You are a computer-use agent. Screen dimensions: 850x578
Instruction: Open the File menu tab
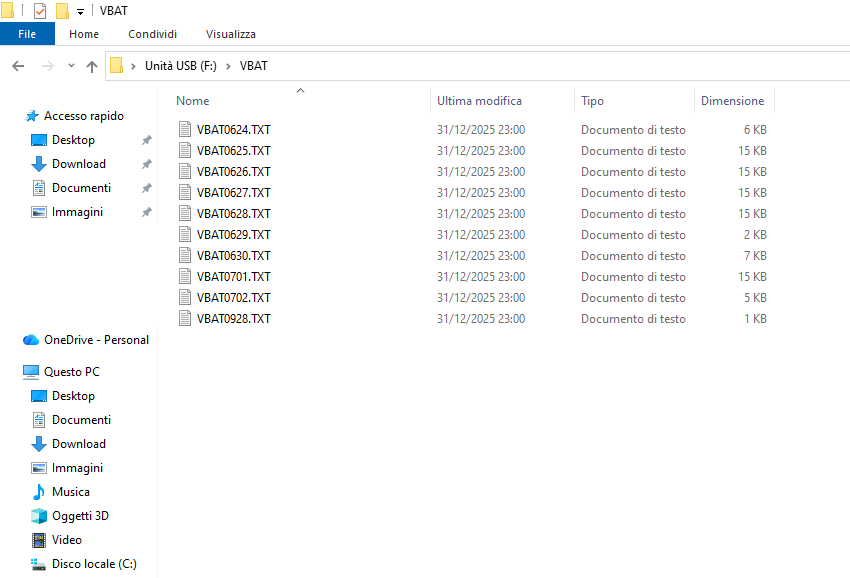point(27,34)
